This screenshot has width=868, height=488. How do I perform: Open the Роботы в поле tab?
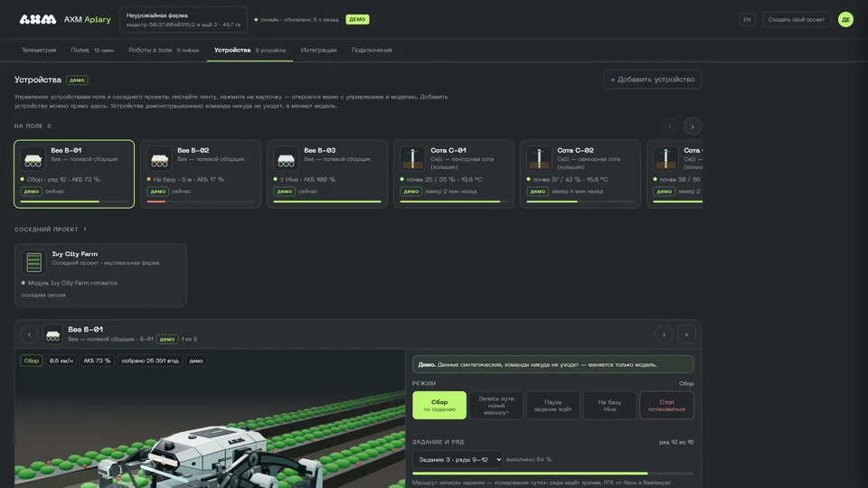[x=164, y=50]
